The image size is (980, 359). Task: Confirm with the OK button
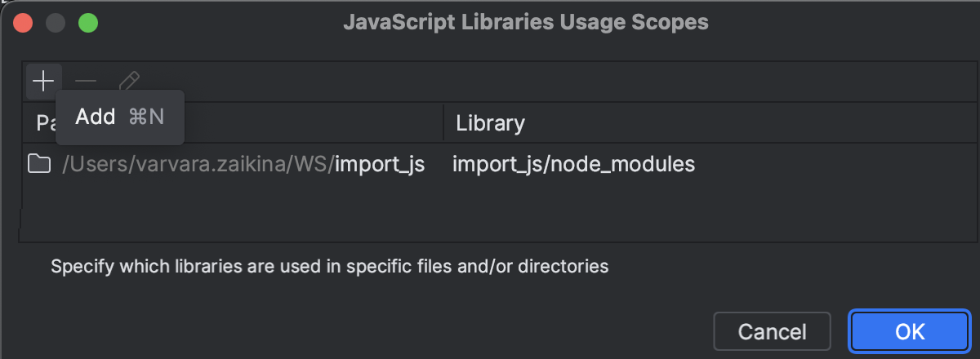pyautogui.click(x=910, y=332)
